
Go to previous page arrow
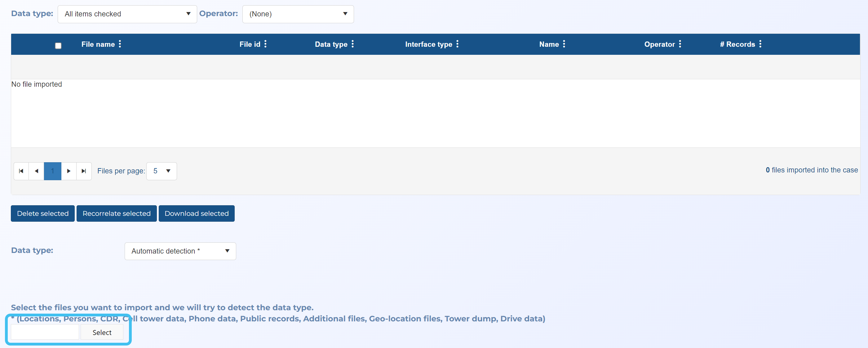pos(36,171)
